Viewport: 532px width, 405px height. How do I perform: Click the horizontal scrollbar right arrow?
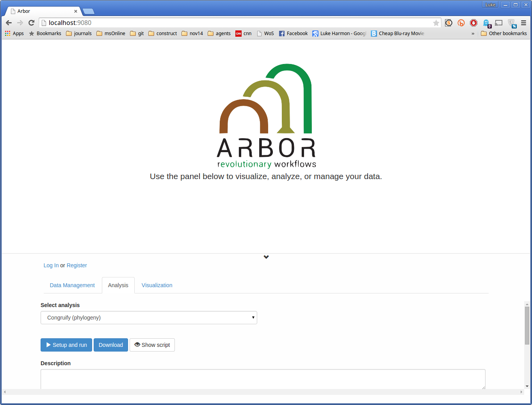coord(521,392)
